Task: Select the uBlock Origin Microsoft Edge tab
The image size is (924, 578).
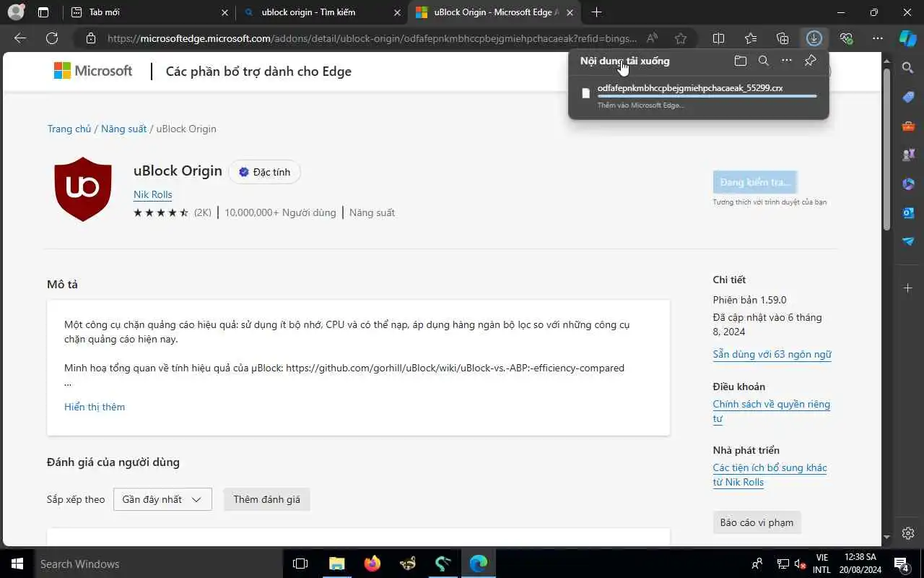Action: [x=494, y=12]
